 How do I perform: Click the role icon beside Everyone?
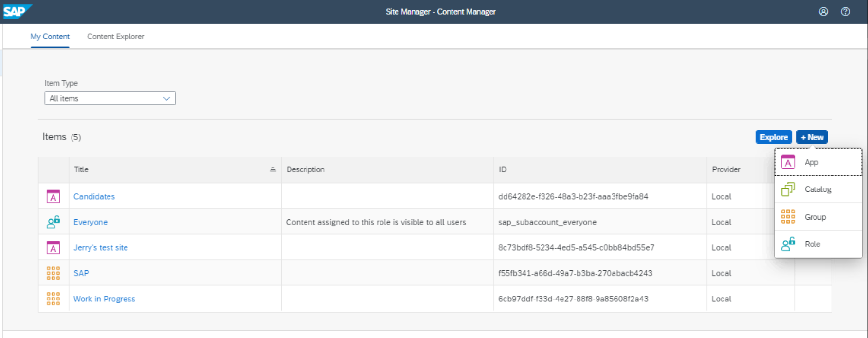coord(53,222)
